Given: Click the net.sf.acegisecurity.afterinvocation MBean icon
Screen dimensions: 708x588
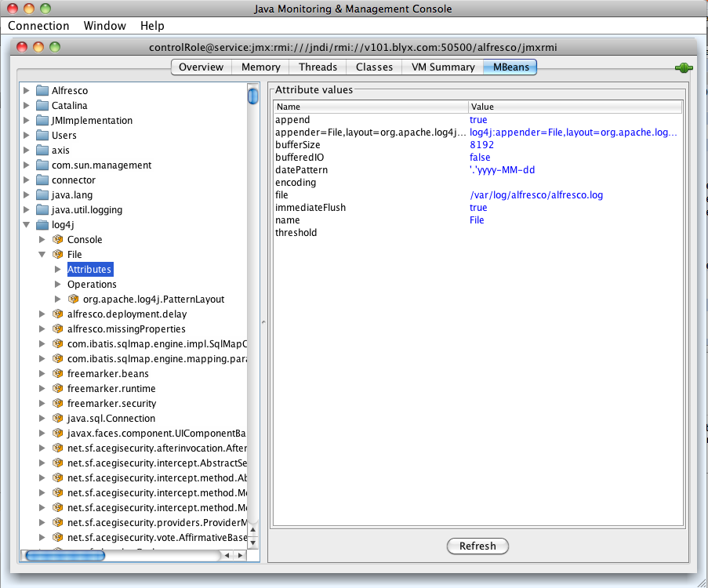Looking at the screenshot, I should tap(57, 448).
